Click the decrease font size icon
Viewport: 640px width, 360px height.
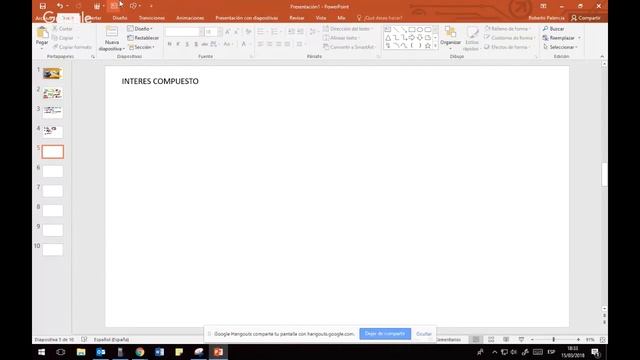pos(236,32)
